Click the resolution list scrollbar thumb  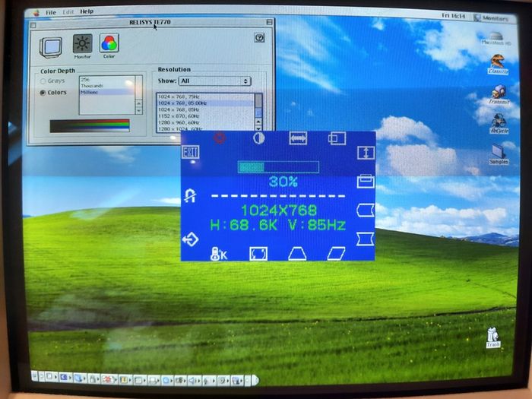pos(258,112)
